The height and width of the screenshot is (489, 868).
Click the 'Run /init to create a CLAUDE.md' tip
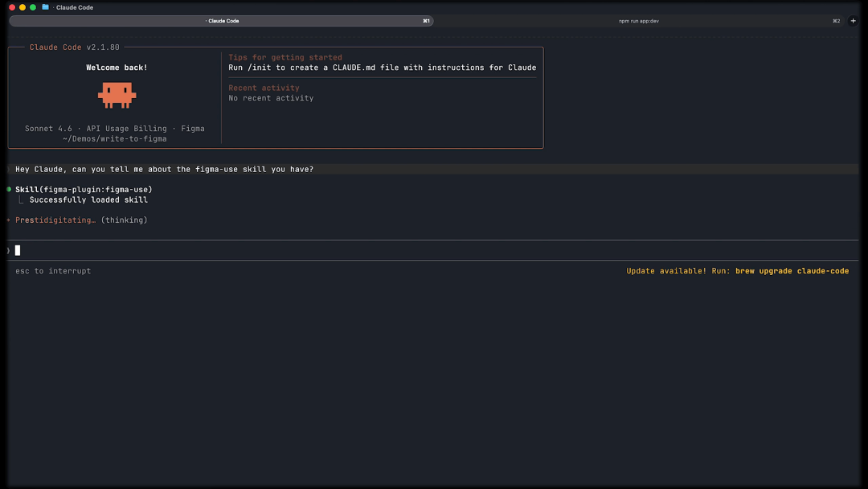coord(383,68)
